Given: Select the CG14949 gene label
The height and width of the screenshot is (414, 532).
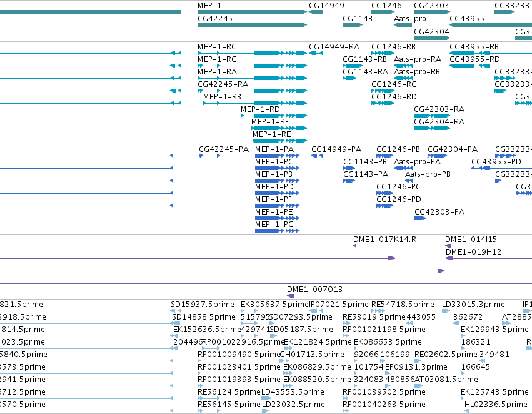Looking at the screenshot, I should [326, 6].
